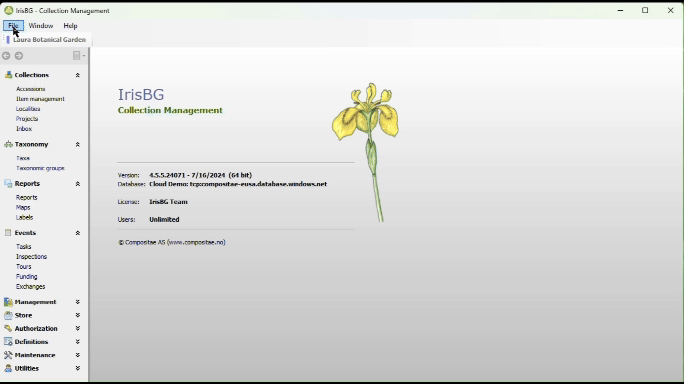Open Maps
The height and width of the screenshot is (384, 684).
[x=23, y=208]
